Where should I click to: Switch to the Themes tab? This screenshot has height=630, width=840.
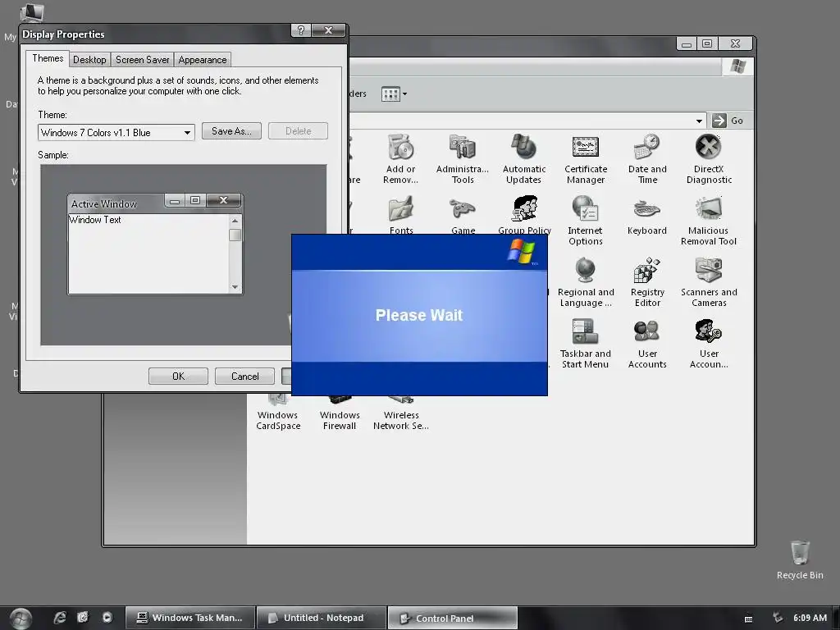48,58
